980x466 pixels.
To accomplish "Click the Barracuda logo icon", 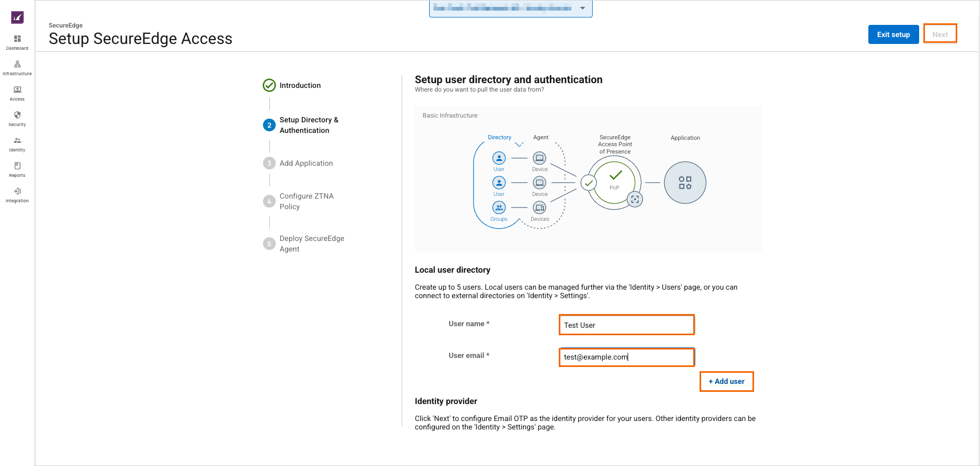I will (17, 17).
